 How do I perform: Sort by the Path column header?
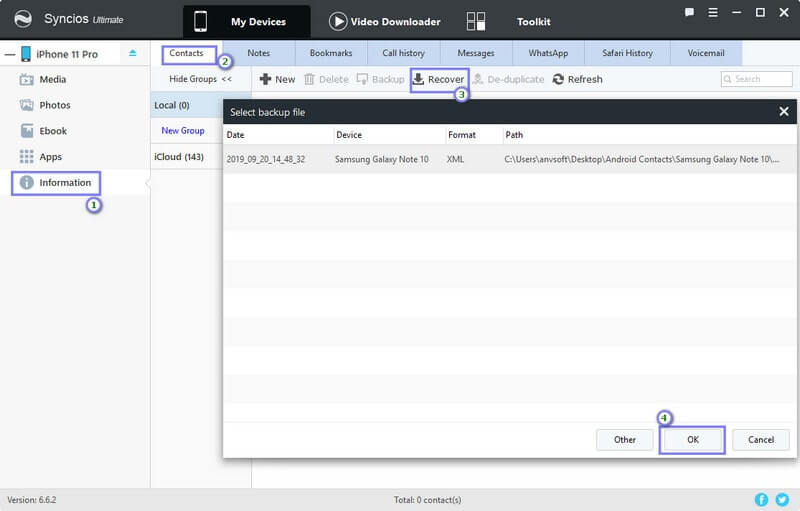(x=649, y=135)
